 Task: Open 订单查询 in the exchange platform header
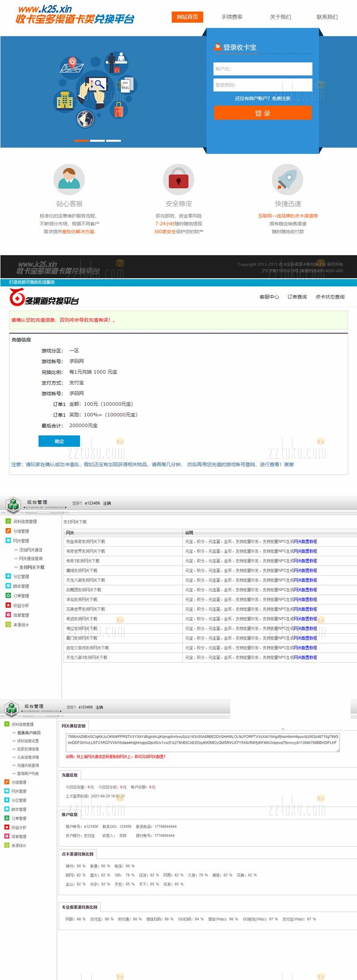coord(297,297)
